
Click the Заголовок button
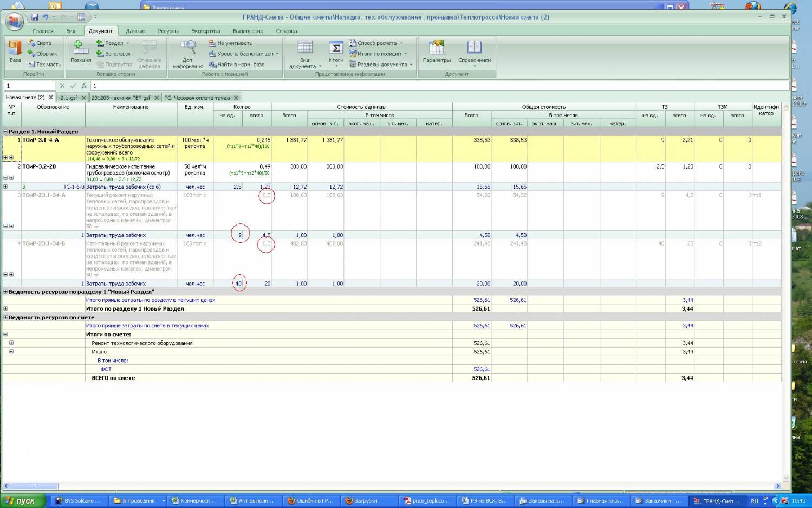point(117,54)
